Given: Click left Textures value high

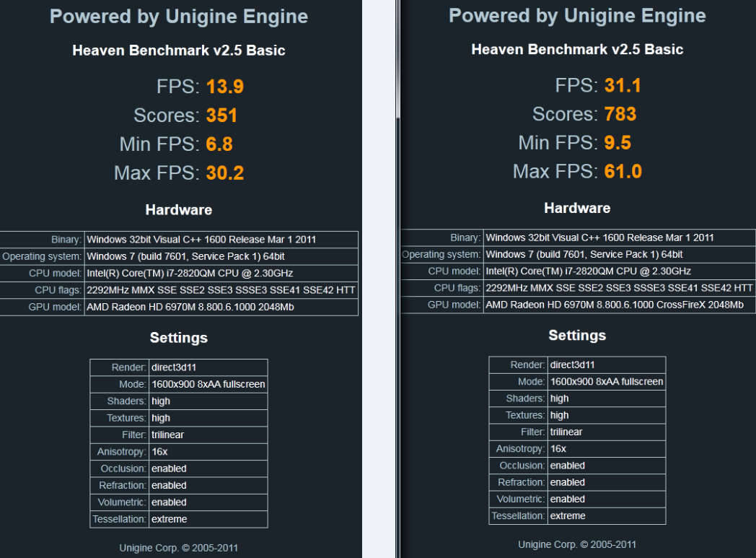Looking at the screenshot, I should (x=208, y=418).
